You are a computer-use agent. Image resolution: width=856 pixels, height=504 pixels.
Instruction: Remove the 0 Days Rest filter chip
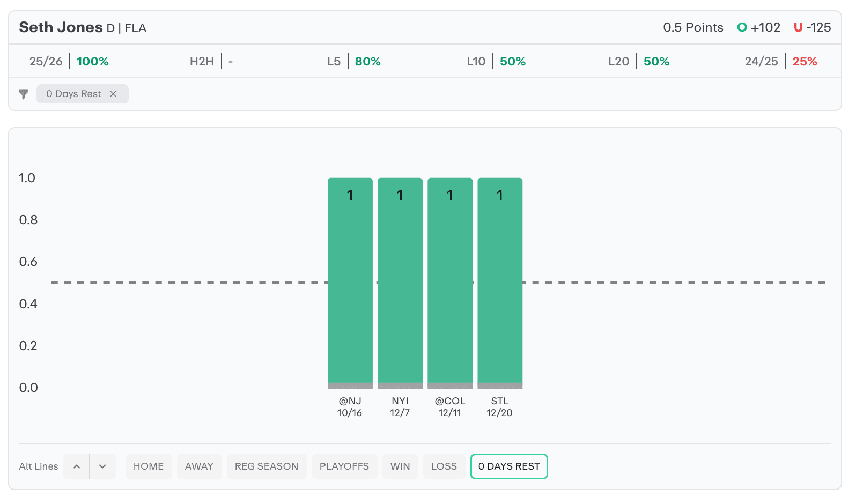click(113, 94)
